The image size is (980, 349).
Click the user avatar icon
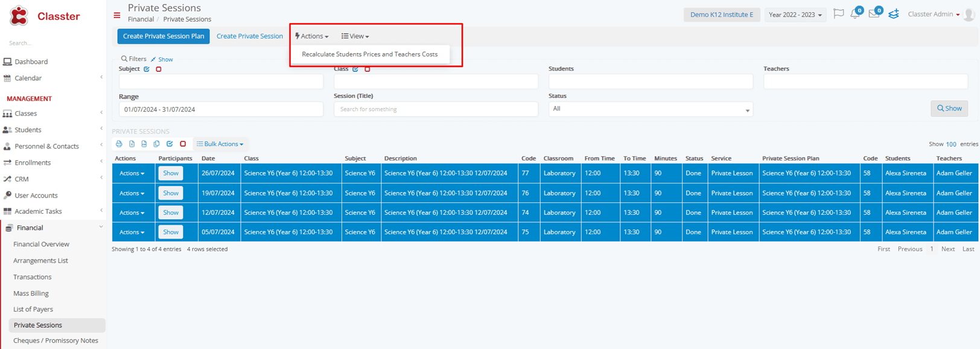[969, 14]
